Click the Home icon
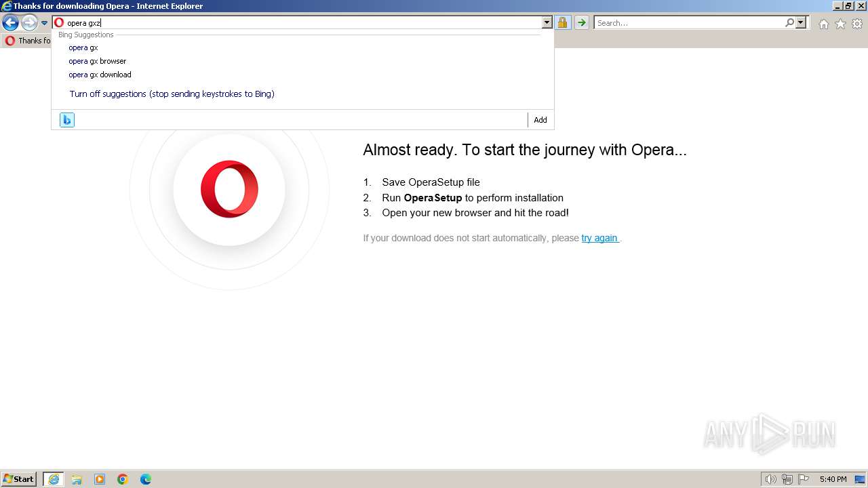This screenshot has width=868, height=488. (823, 24)
